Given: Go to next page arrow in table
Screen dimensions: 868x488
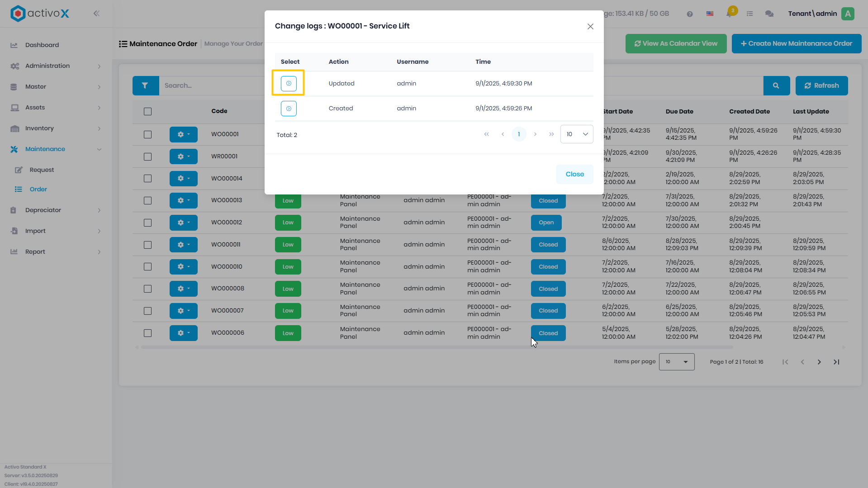Looking at the screenshot, I should pyautogui.click(x=819, y=362).
